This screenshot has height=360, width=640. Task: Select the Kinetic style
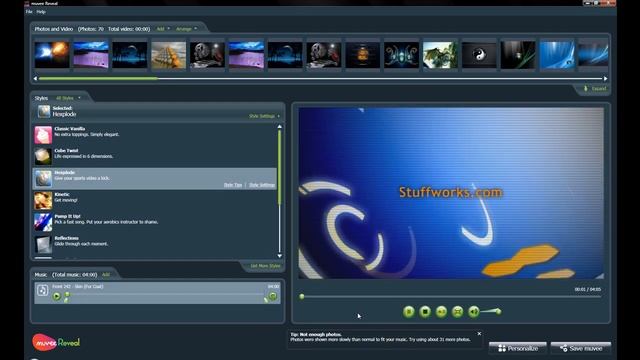click(154, 200)
